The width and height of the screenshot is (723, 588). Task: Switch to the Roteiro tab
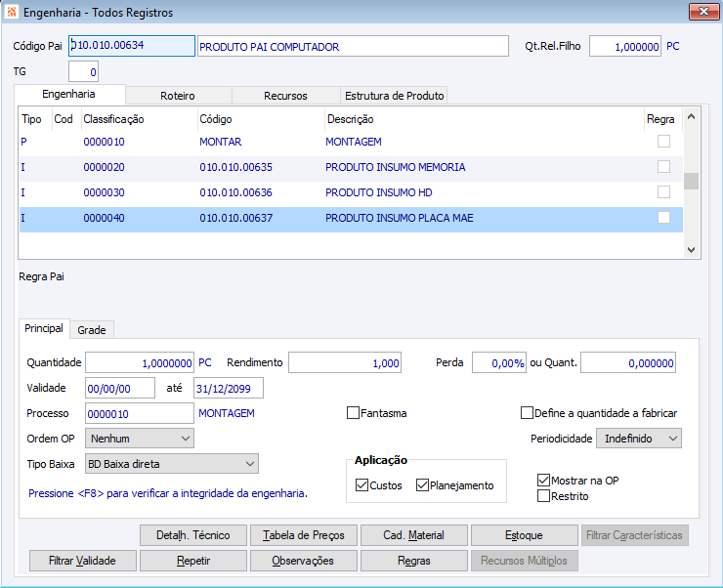point(178,96)
